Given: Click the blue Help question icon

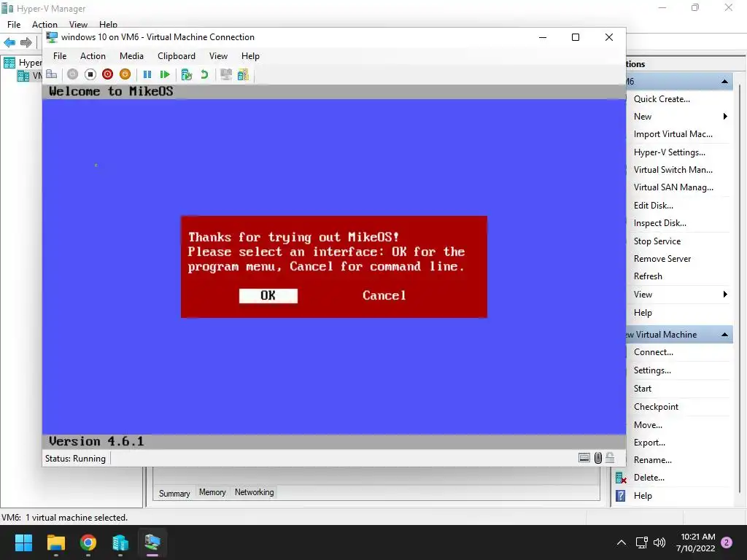Looking at the screenshot, I should tap(620, 496).
